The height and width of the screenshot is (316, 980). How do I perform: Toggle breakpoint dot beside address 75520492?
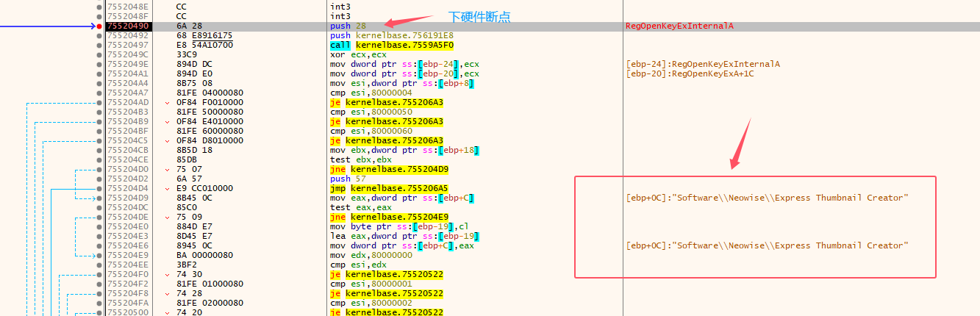(99, 36)
